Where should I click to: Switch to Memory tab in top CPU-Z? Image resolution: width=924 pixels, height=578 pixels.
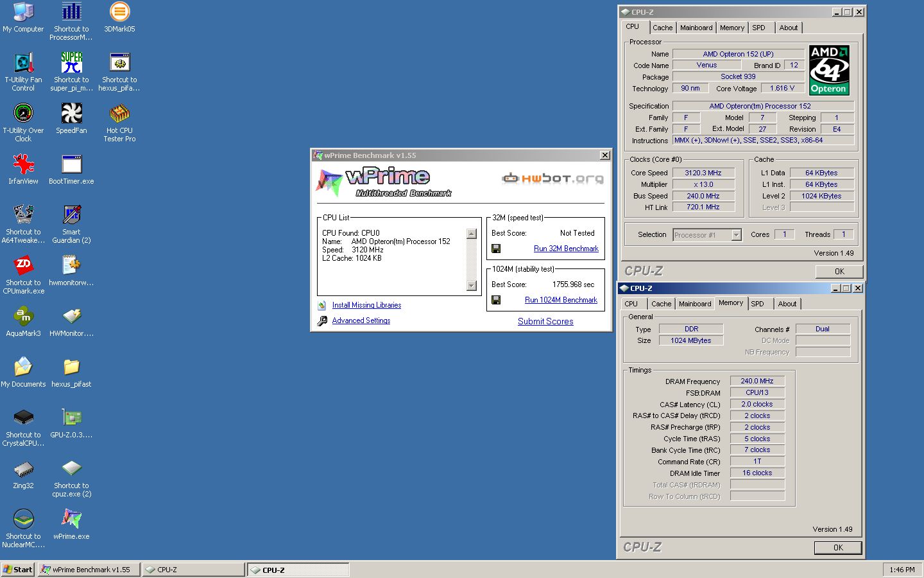(732, 28)
